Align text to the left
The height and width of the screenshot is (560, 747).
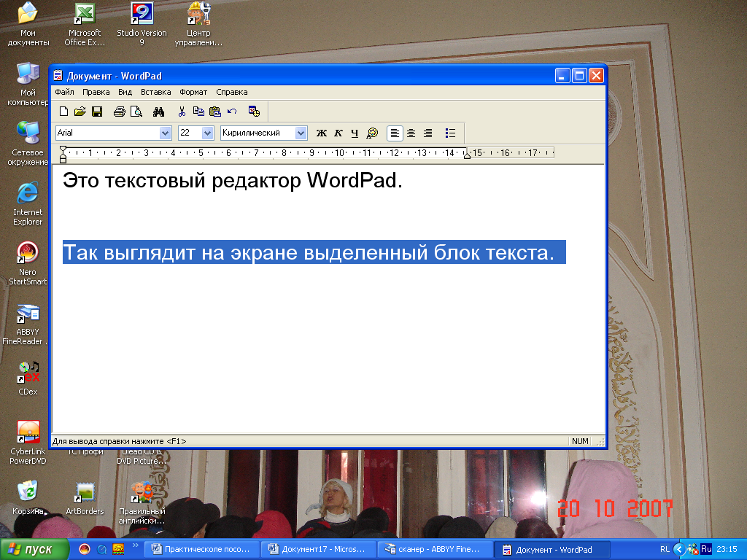pyautogui.click(x=395, y=133)
